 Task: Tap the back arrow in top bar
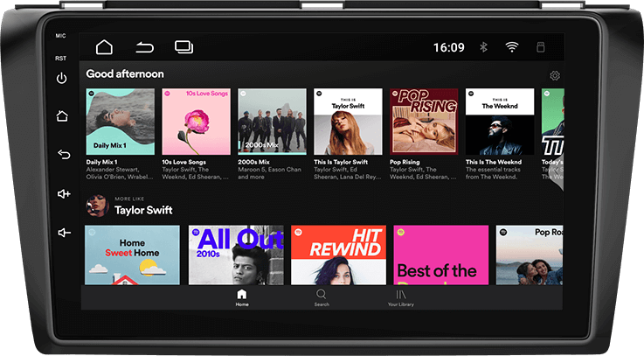pyautogui.click(x=144, y=47)
